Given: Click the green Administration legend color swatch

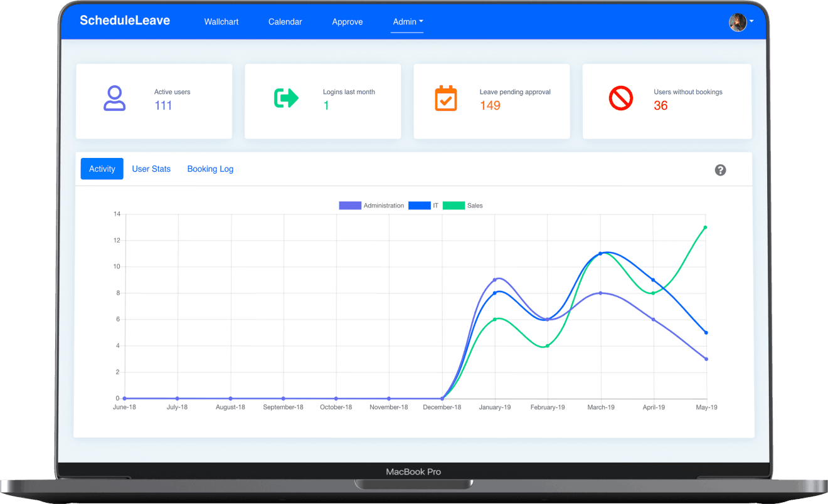Looking at the screenshot, I should click(349, 205).
